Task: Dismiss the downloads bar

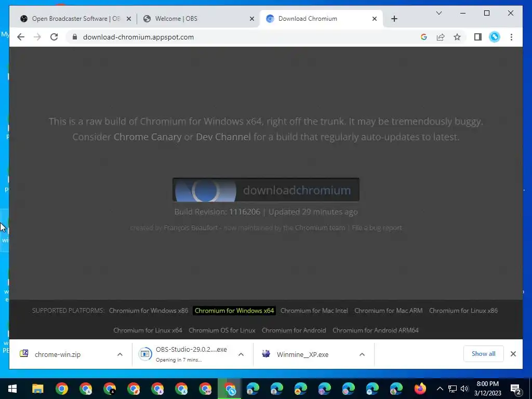Action: (x=513, y=354)
